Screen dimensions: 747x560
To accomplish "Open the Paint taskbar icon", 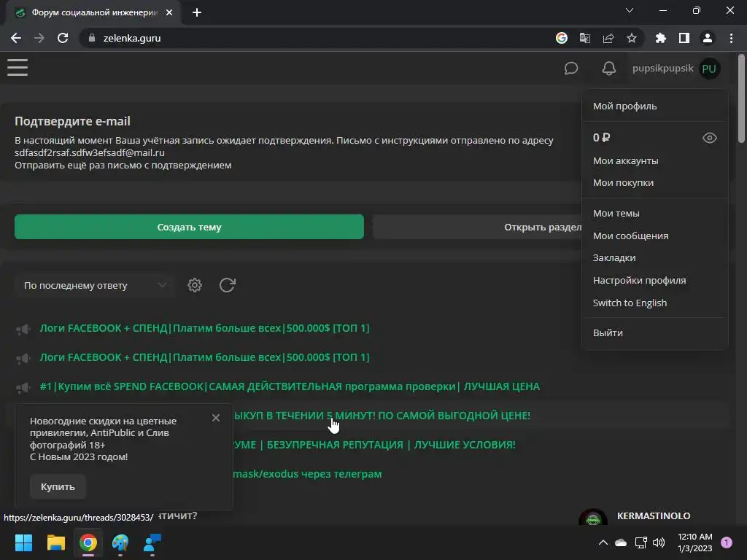I will pos(120,542).
